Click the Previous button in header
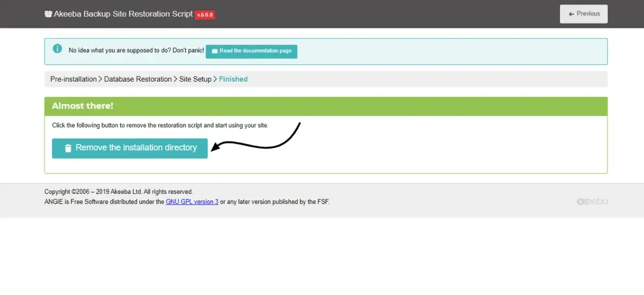This screenshot has height=295, width=644. (583, 14)
